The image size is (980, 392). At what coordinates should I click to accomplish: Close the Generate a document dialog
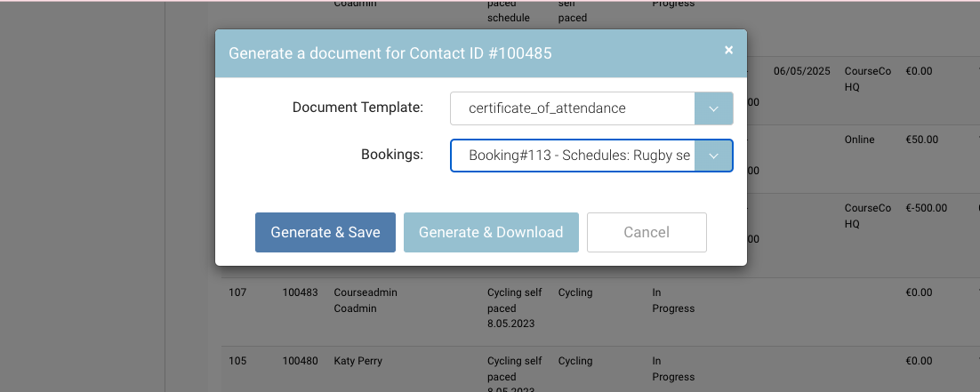(728, 51)
